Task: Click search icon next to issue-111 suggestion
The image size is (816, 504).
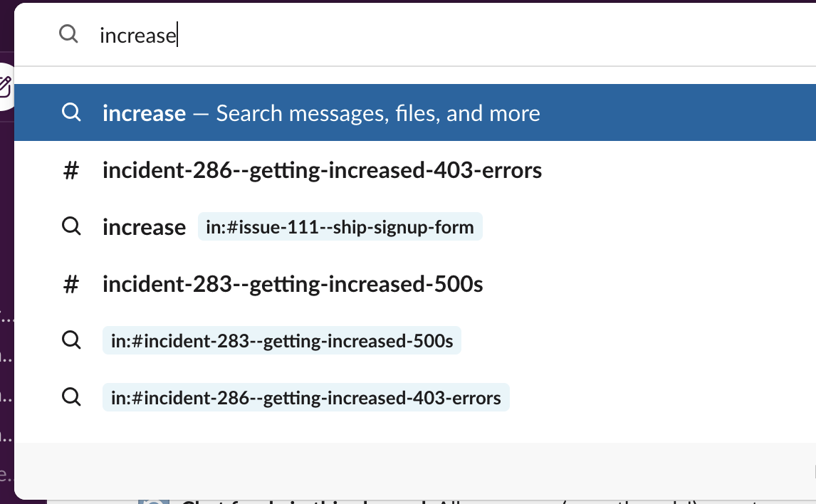Action: pyautogui.click(x=71, y=227)
